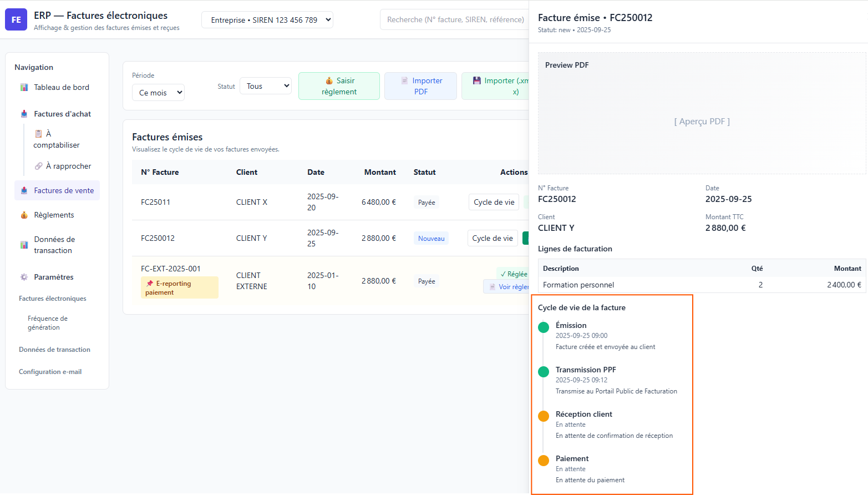Image resolution: width=868 pixels, height=495 pixels.
Task: Open Règlements via its money bag icon
Action: 24,215
